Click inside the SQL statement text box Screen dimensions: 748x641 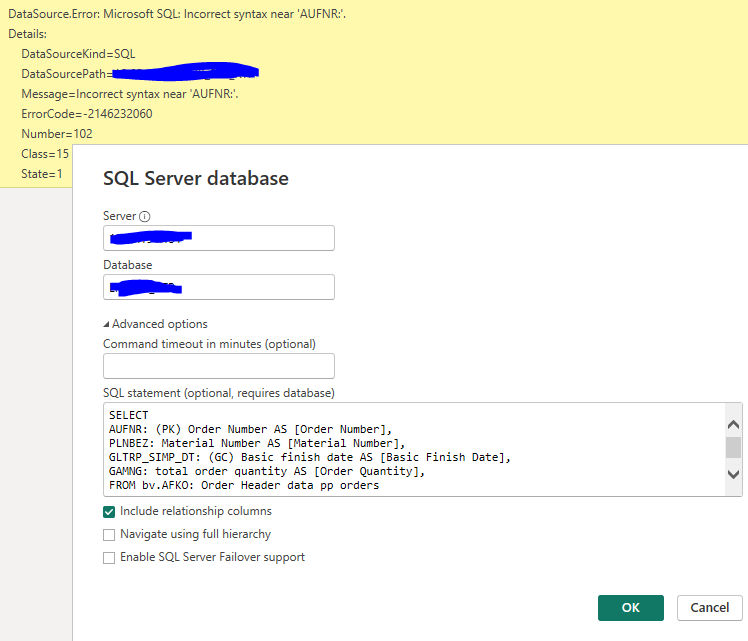414,449
